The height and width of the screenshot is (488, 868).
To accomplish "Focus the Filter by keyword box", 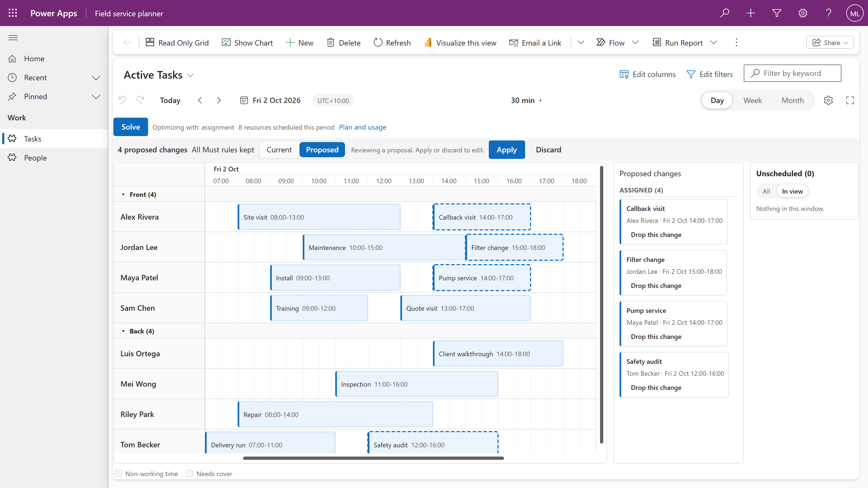I will 792,73.
